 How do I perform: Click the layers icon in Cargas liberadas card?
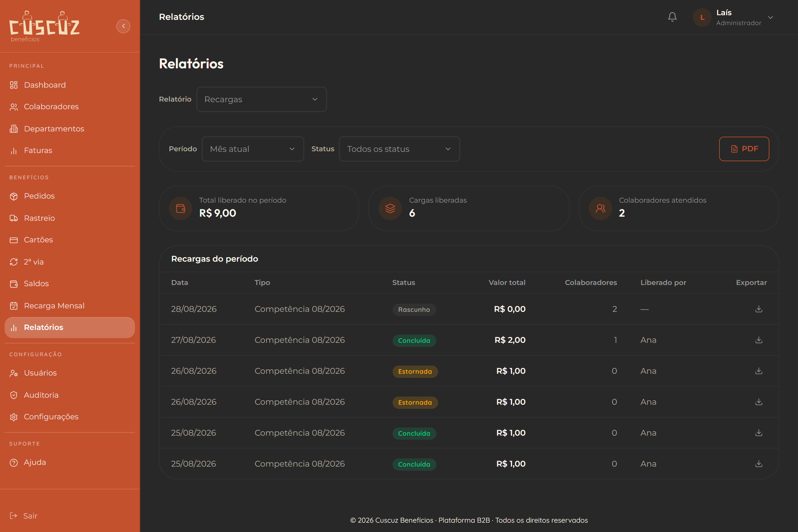(390, 208)
